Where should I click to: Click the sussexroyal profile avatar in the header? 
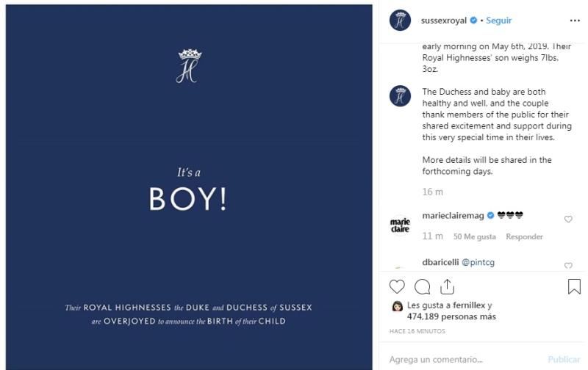(400, 21)
